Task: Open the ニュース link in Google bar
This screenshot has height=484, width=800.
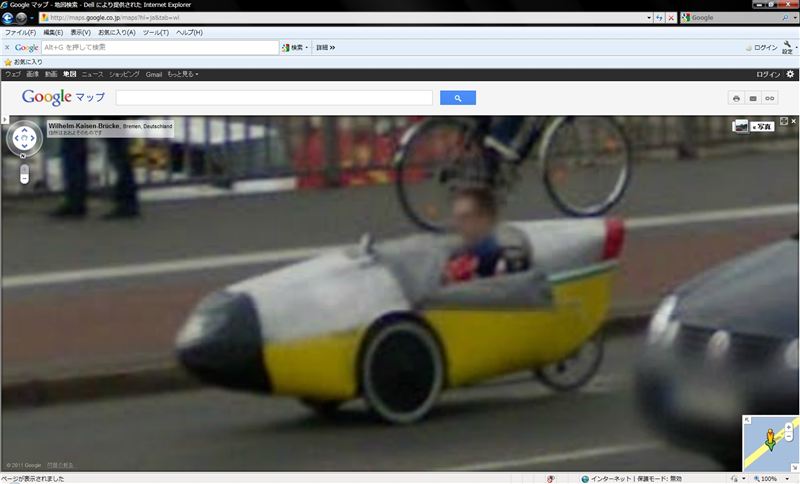Action: coord(92,74)
